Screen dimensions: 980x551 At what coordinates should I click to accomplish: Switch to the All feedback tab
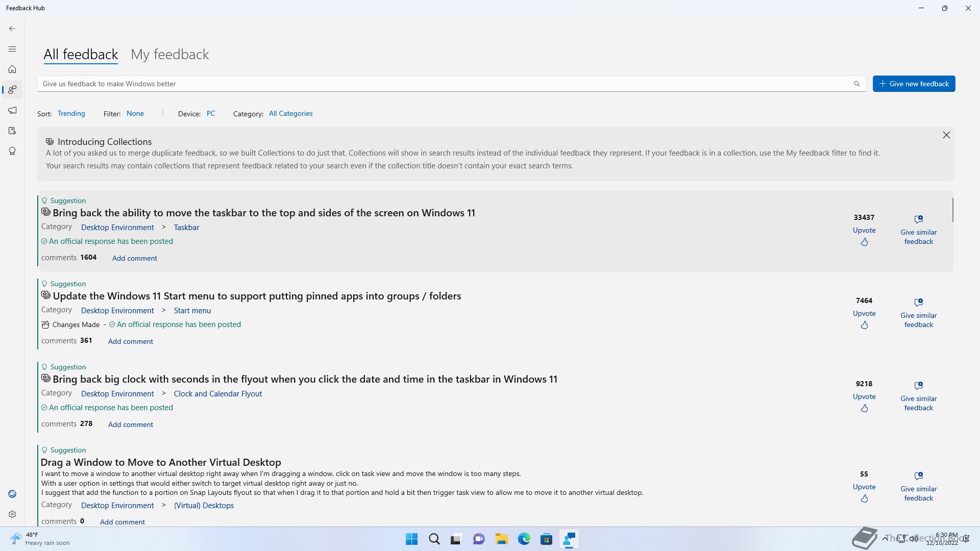pyautogui.click(x=81, y=54)
